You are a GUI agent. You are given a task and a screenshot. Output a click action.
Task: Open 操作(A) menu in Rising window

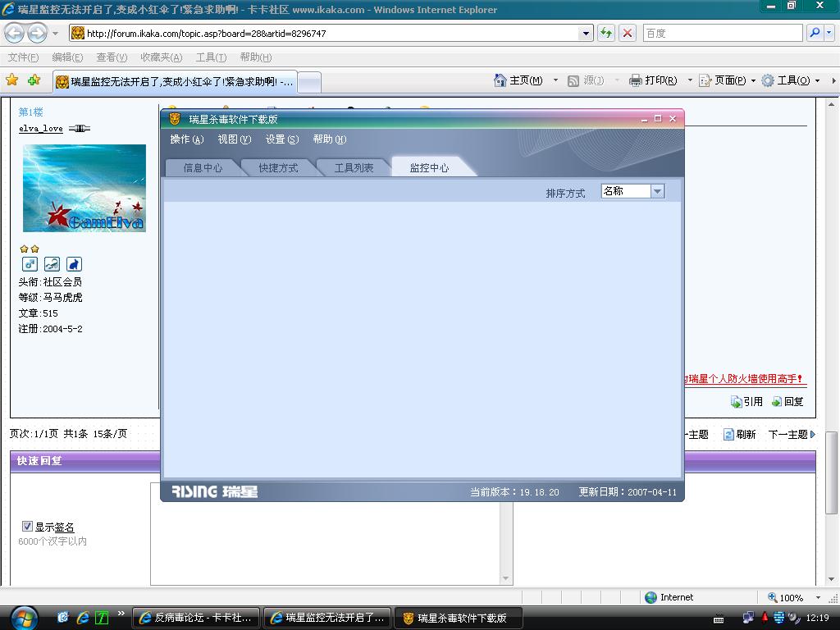click(x=187, y=139)
